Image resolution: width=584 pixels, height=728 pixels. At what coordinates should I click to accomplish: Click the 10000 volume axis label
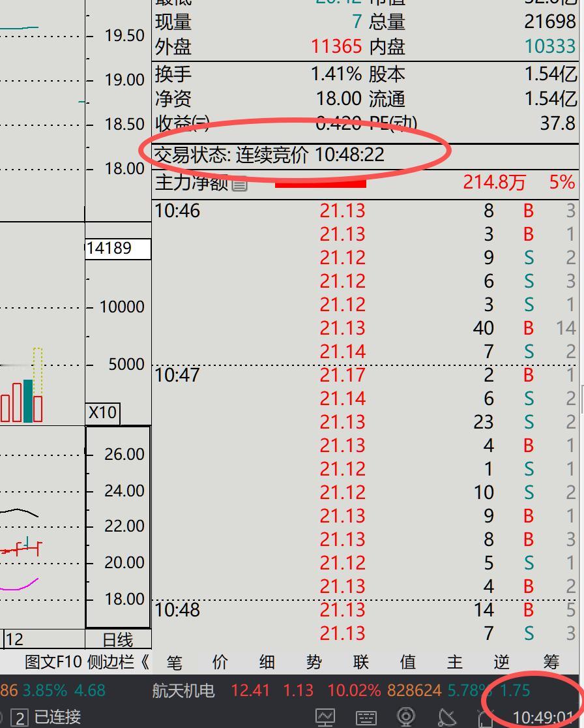click(x=122, y=307)
